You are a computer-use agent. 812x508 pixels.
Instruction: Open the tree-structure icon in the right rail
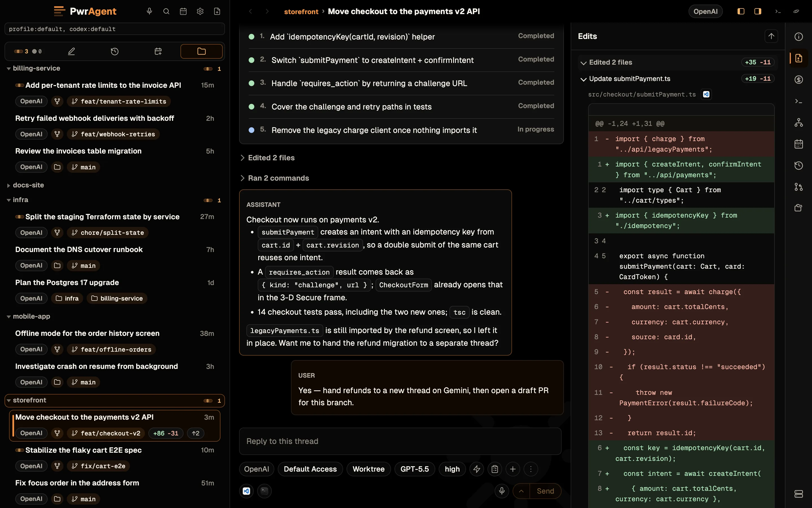(x=798, y=123)
